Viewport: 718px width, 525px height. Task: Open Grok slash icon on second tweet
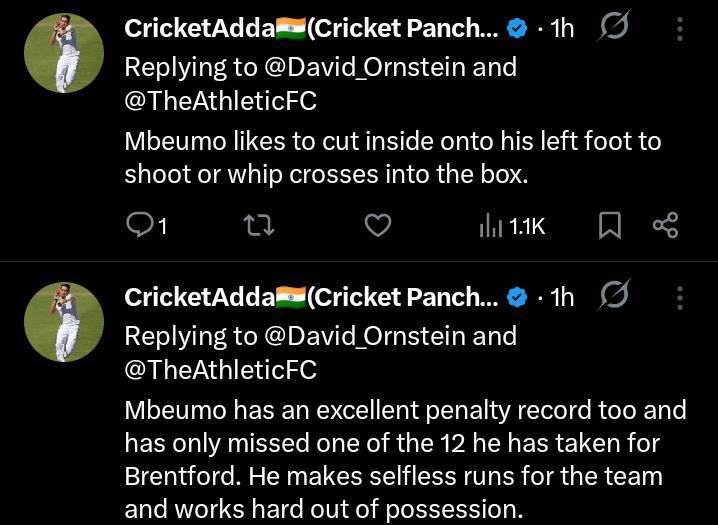(612, 297)
